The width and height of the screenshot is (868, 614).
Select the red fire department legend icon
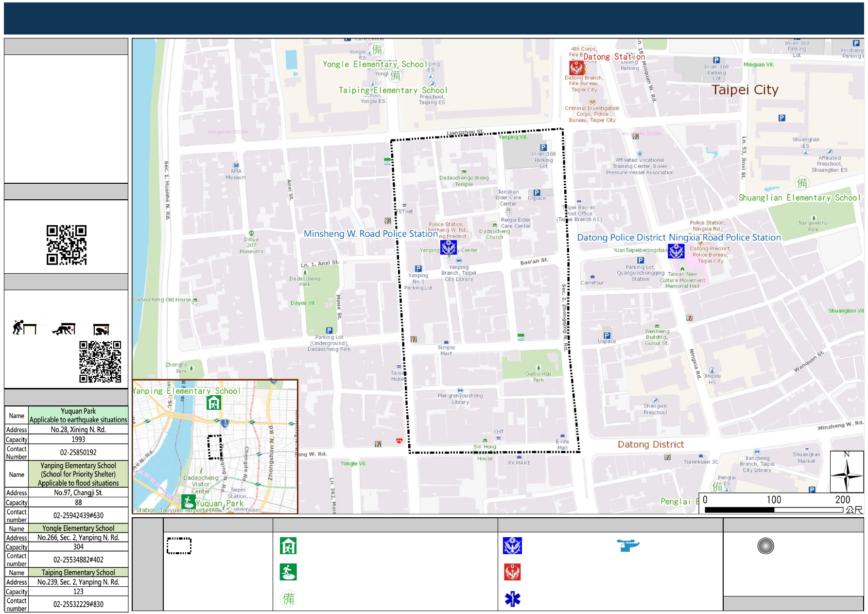pyautogui.click(x=512, y=572)
